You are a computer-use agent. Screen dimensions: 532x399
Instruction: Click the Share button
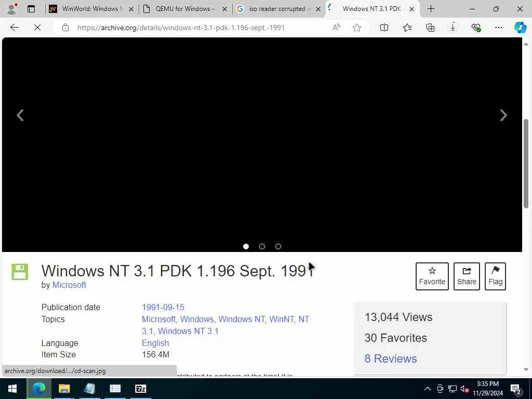tap(467, 276)
